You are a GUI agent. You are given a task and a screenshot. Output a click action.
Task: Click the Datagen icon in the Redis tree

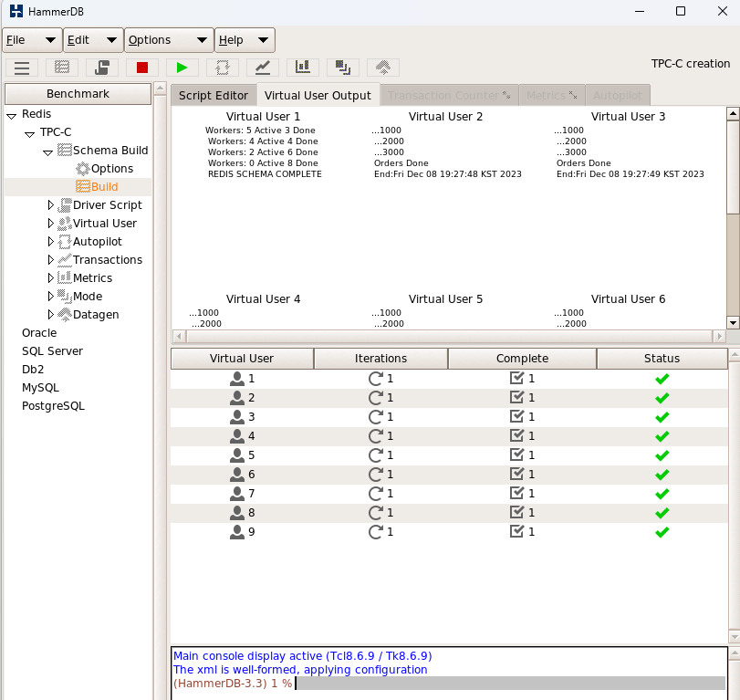click(x=67, y=314)
